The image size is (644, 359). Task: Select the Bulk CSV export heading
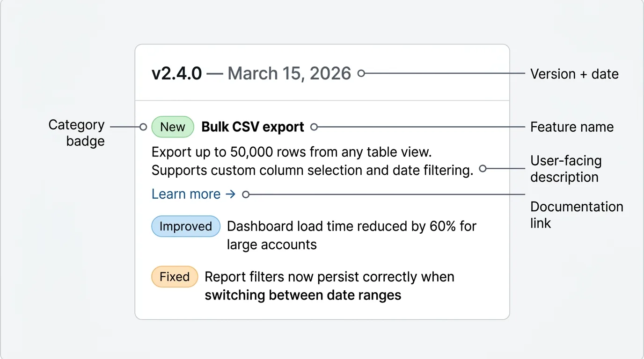coord(253,127)
